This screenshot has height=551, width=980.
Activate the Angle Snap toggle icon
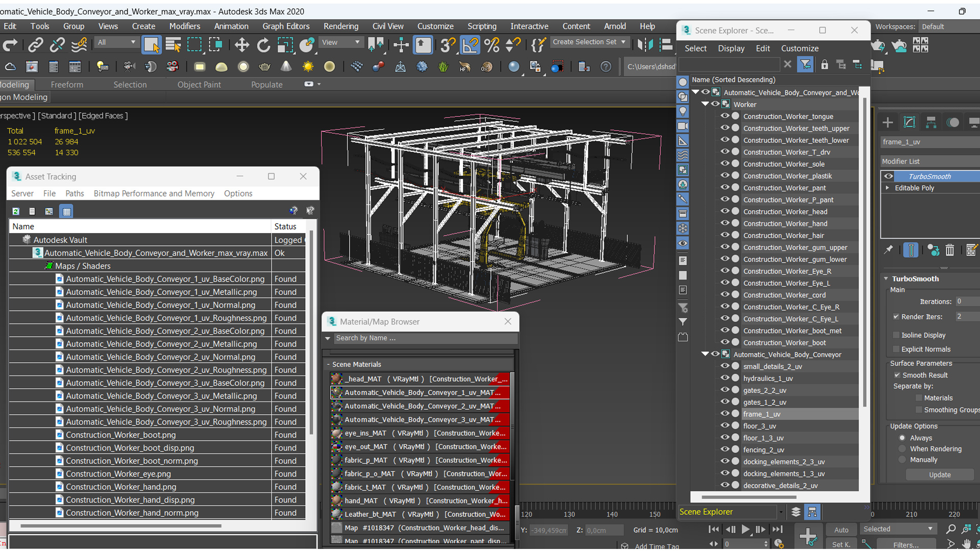click(x=470, y=45)
